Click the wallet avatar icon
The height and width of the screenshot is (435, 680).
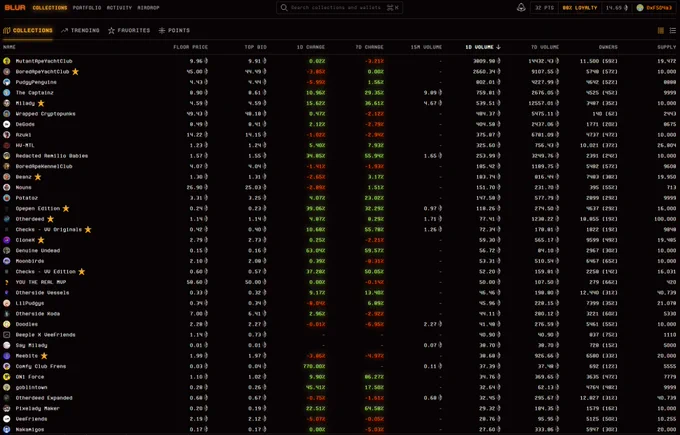[x=640, y=7]
